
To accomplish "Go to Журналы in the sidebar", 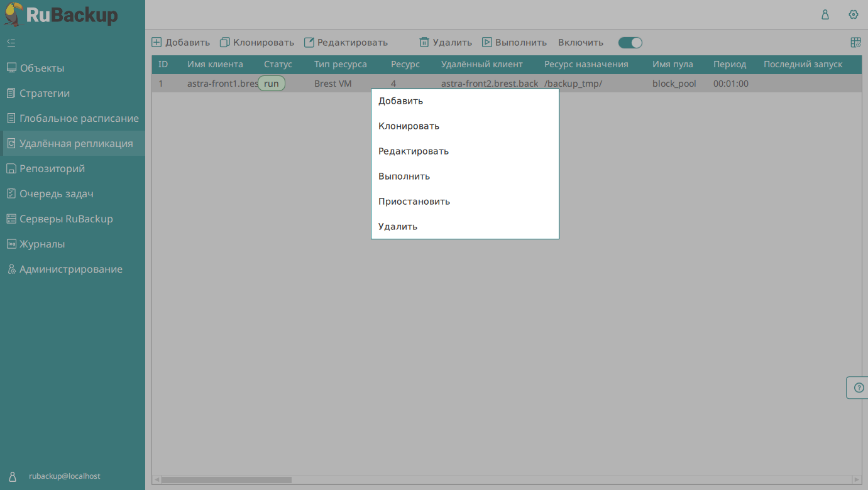I will coord(41,244).
